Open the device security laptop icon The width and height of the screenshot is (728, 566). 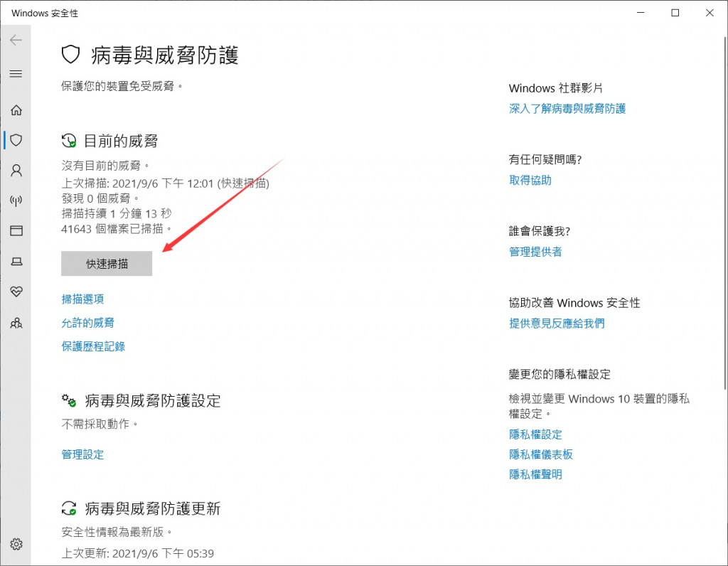[16, 262]
